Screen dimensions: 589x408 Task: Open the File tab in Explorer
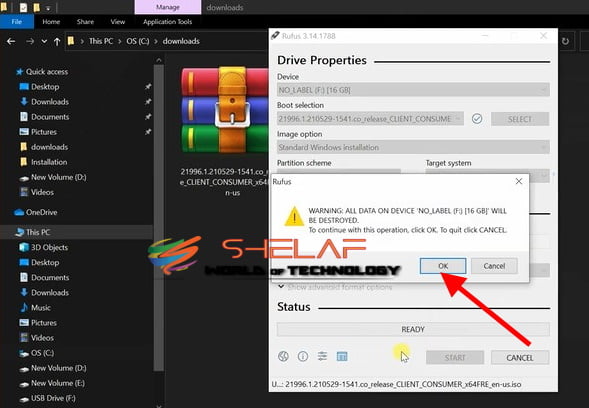17,22
